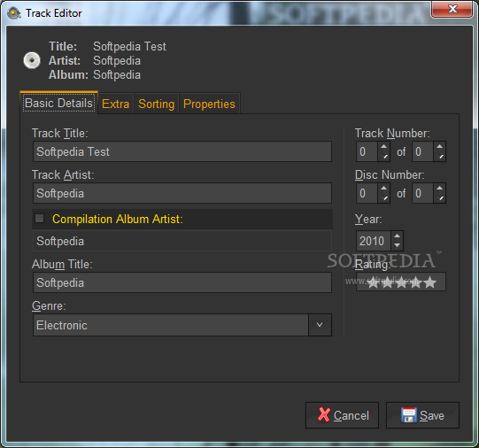Click the floppy disk icon on Save
Image resolution: width=479 pixels, height=448 pixels.
click(x=409, y=414)
